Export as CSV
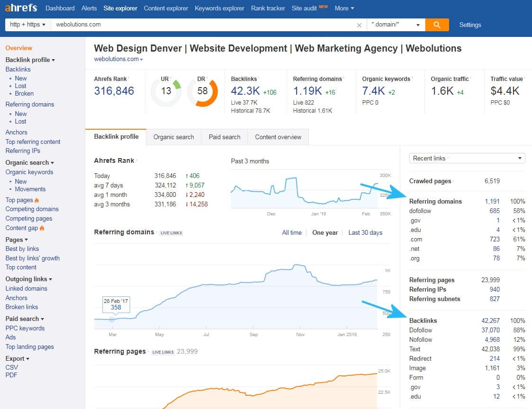 coord(11,367)
